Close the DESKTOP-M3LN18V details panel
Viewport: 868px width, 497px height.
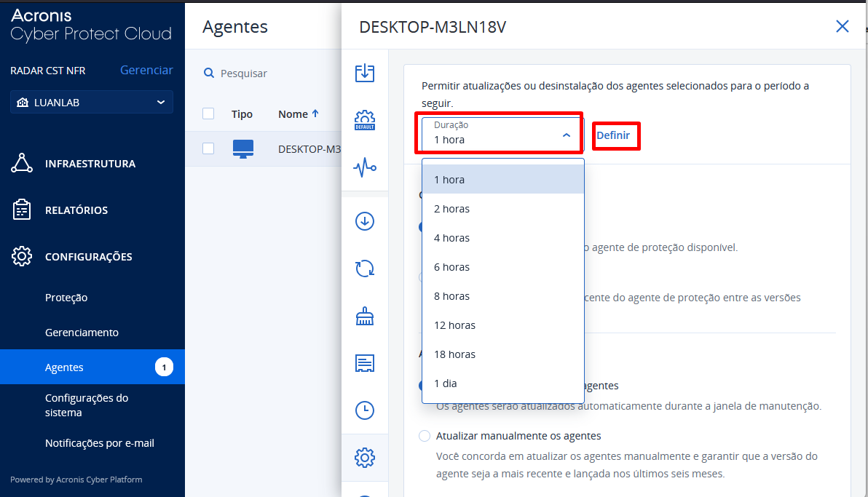click(842, 27)
